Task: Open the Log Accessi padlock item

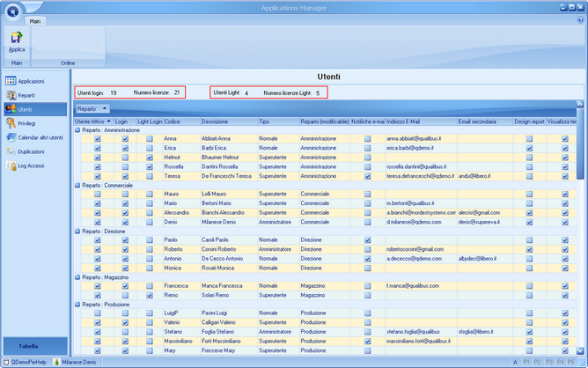Action: (11, 166)
